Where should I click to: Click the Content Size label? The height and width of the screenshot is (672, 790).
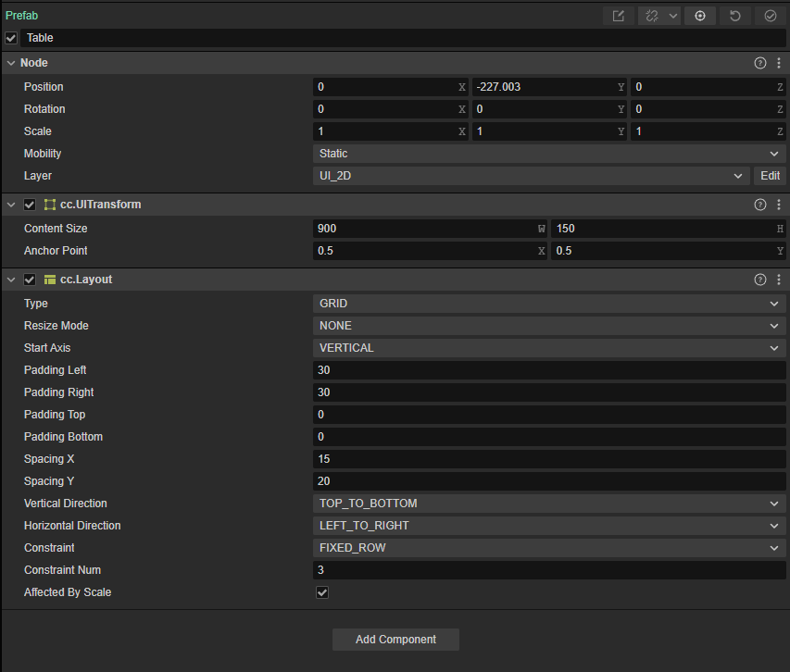(x=56, y=229)
